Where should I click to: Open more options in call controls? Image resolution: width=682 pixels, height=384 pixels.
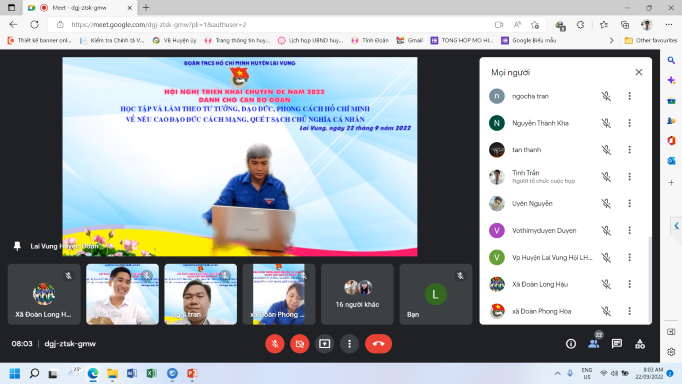pos(349,344)
